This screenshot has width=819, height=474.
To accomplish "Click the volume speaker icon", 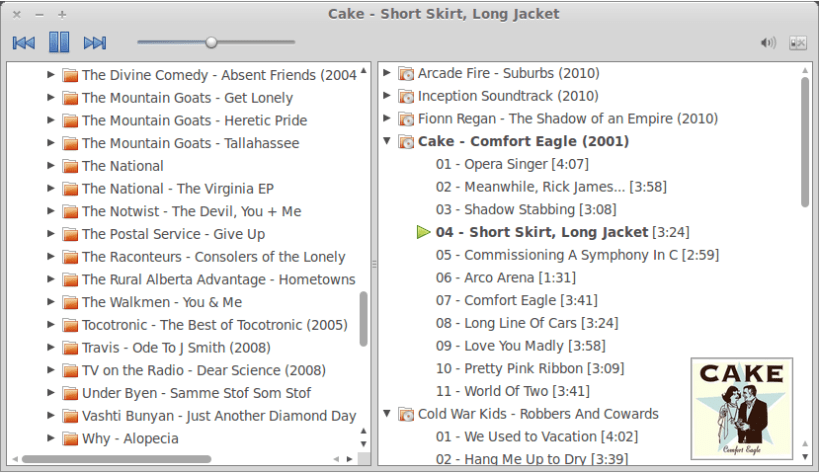I will click(768, 43).
